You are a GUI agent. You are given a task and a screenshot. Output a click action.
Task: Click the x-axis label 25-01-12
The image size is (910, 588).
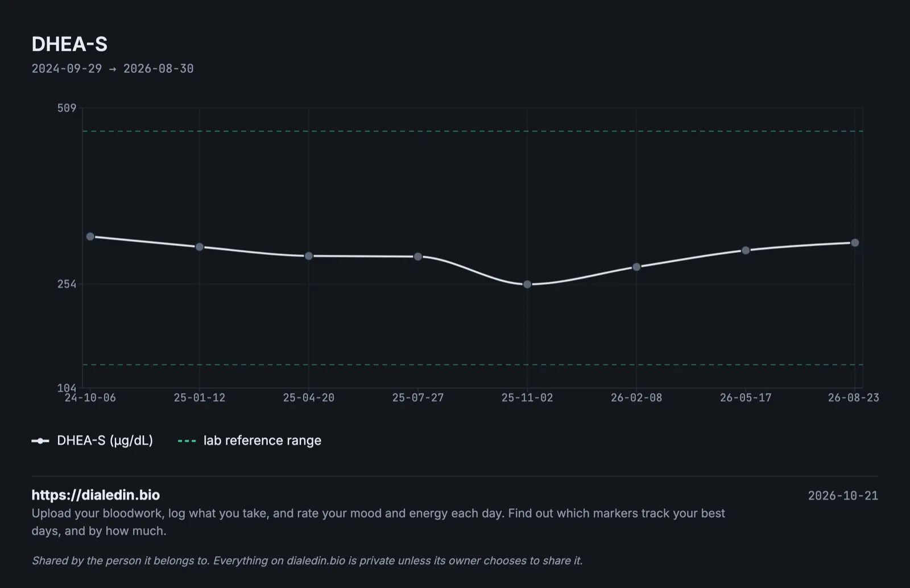click(x=200, y=398)
